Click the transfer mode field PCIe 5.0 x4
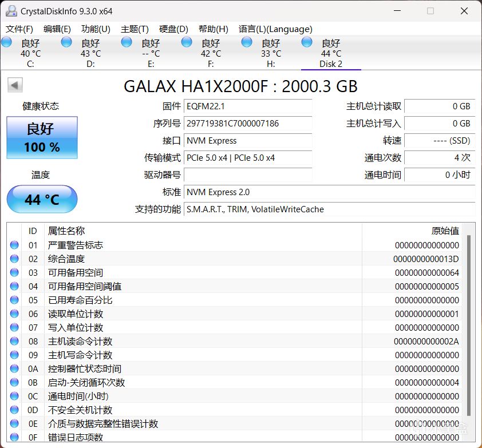Screen dimensions: 482x448 click(248, 158)
